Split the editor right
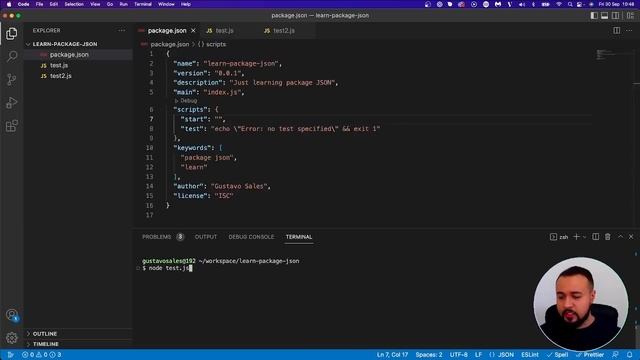 coord(616,31)
